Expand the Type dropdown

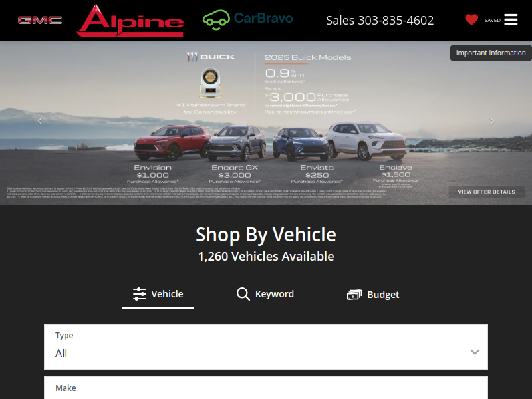click(x=266, y=346)
